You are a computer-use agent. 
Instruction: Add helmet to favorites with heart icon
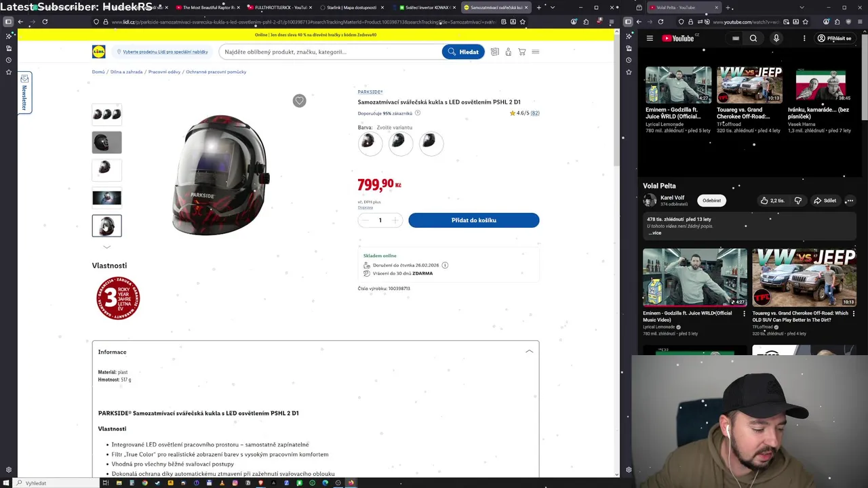pos(299,100)
